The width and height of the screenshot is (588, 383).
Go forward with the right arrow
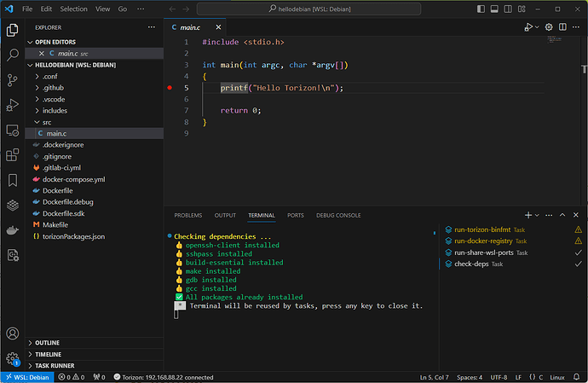(186, 9)
